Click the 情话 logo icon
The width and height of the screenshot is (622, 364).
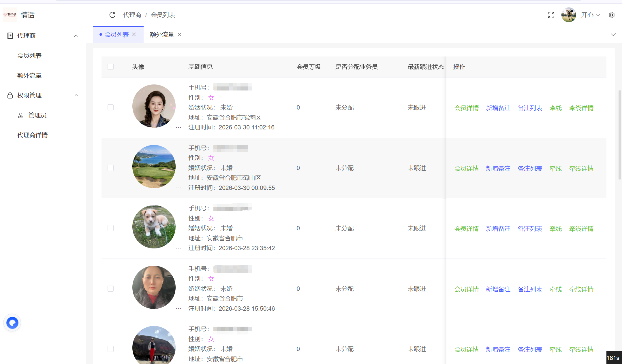(10, 15)
